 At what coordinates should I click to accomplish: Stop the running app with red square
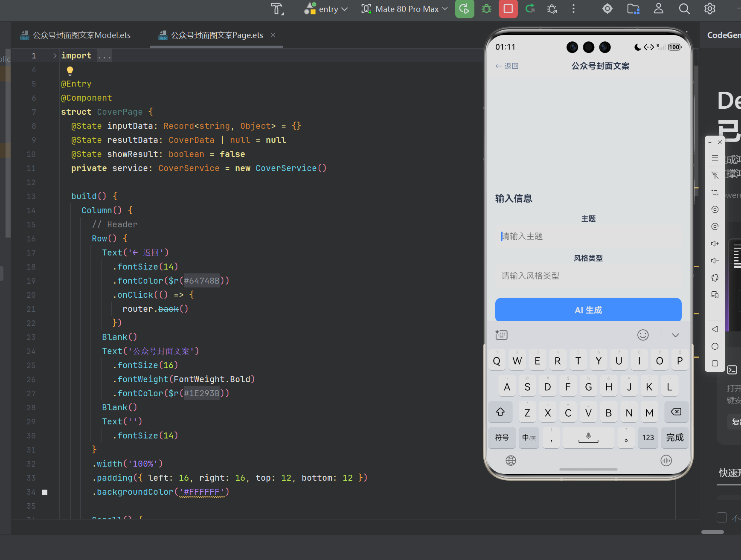tap(508, 9)
